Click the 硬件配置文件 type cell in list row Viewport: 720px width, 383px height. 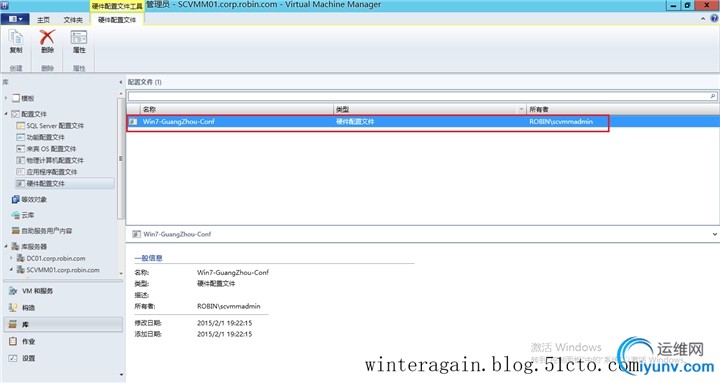(x=355, y=122)
